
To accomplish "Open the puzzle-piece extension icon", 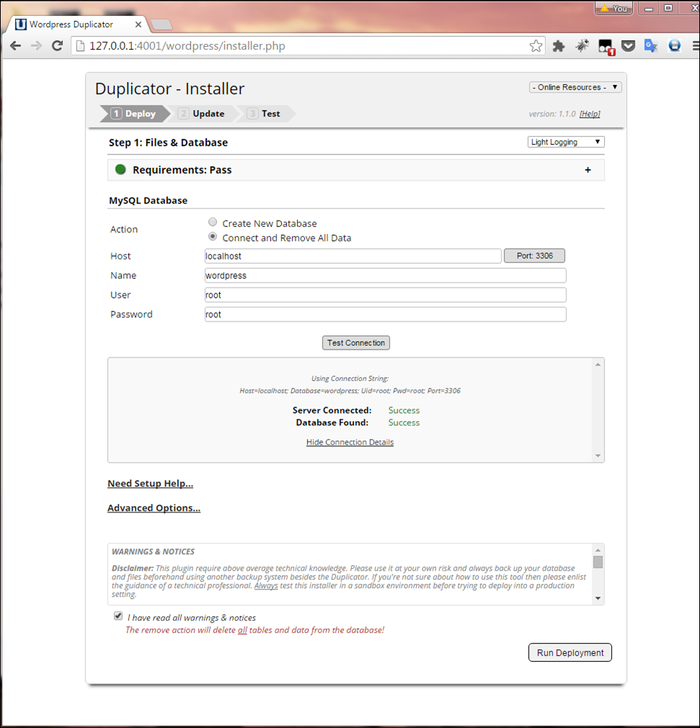I will point(558,45).
